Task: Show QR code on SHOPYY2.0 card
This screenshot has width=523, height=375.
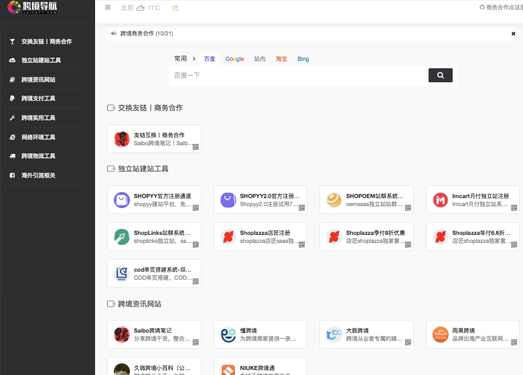Action: coord(302,208)
